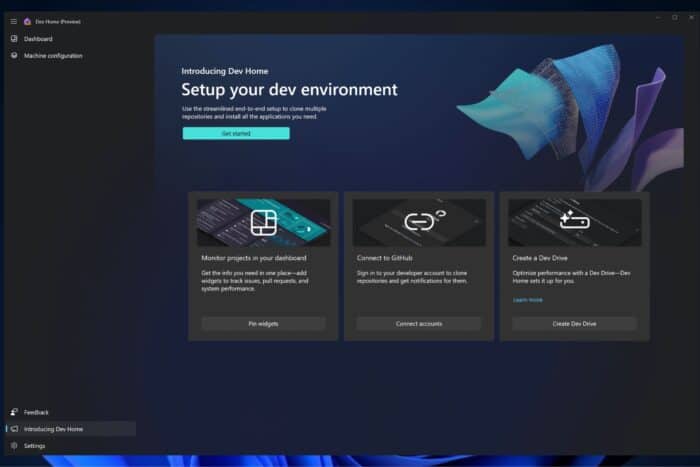Click the 'Setup your dev environment' heading
The image size is (700, 467).
pos(289,90)
